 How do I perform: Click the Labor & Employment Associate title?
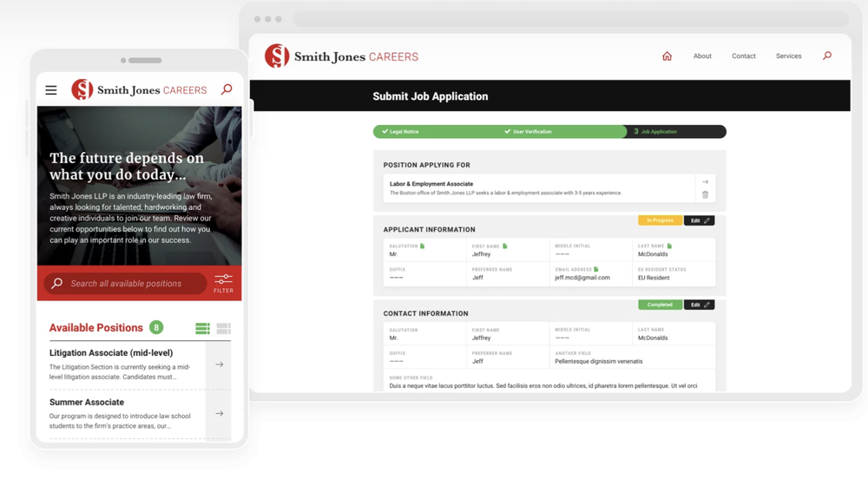(431, 184)
